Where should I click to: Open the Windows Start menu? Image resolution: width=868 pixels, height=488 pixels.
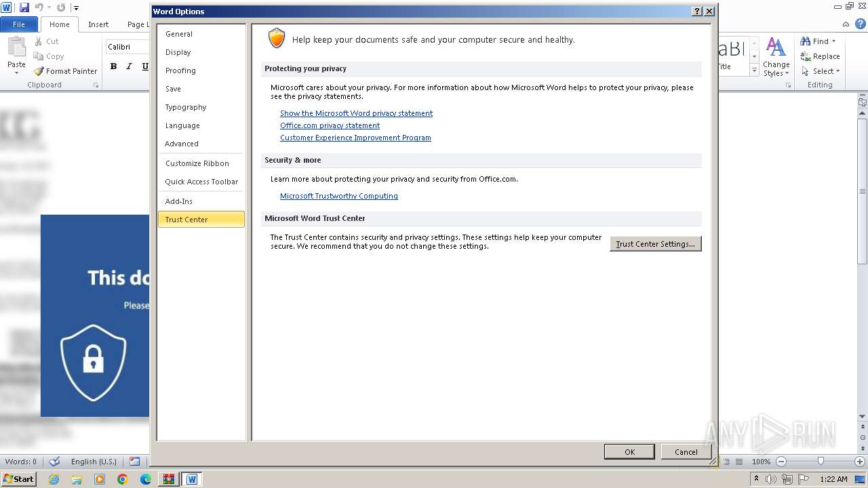(18, 479)
